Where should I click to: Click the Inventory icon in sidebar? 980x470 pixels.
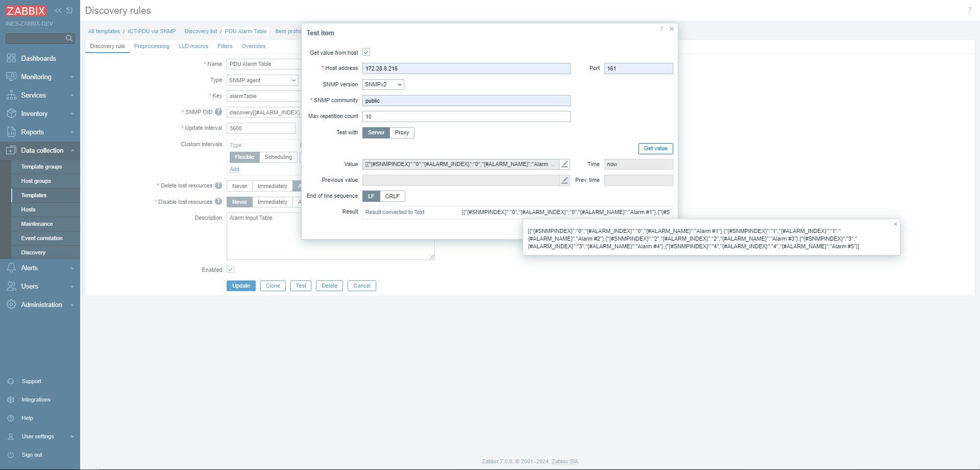(x=11, y=113)
